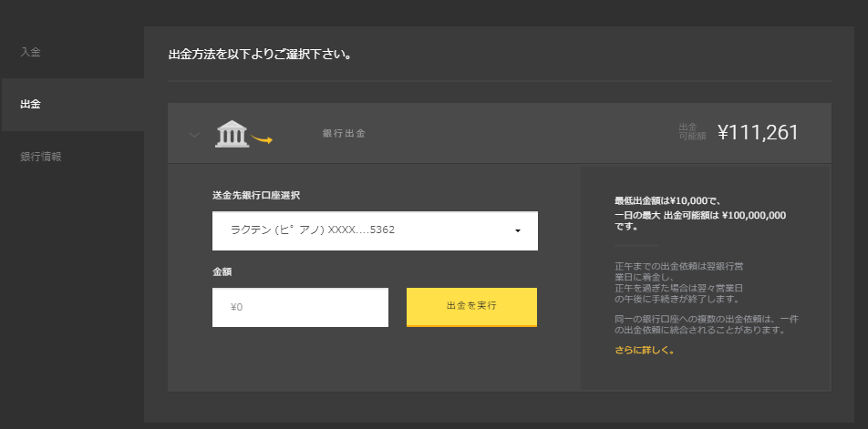
Task: Click the 送金先銀行口座選択 heading
Action: click(256, 195)
